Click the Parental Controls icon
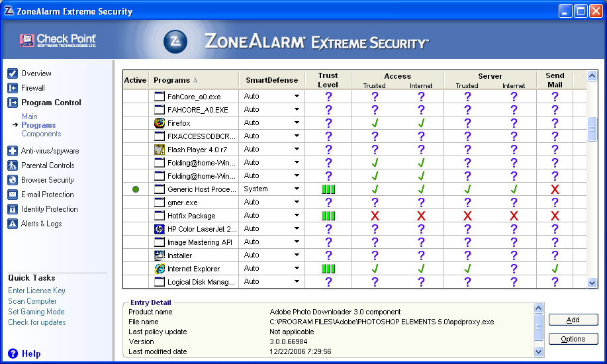The image size is (607, 364). pos(13,165)
